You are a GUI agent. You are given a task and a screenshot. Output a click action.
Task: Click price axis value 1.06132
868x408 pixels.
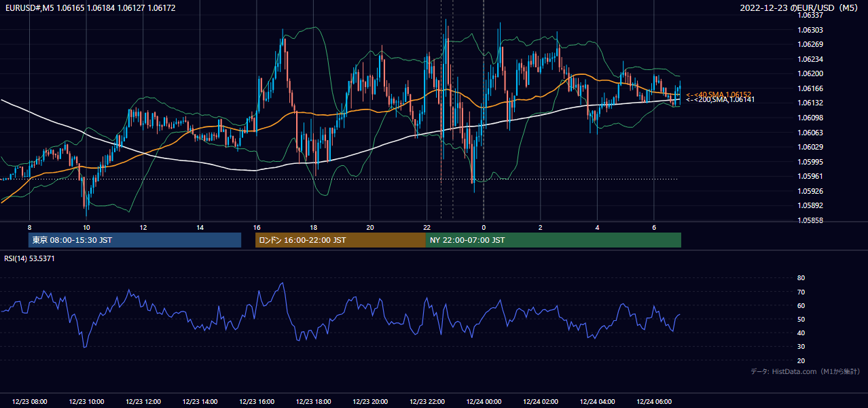pyautogui.click(x=810, y=103)
